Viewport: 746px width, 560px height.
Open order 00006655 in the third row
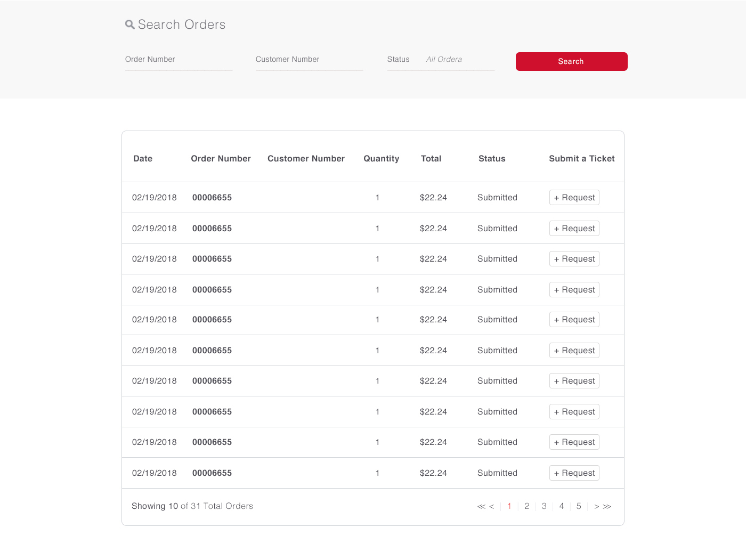(212, 259)
